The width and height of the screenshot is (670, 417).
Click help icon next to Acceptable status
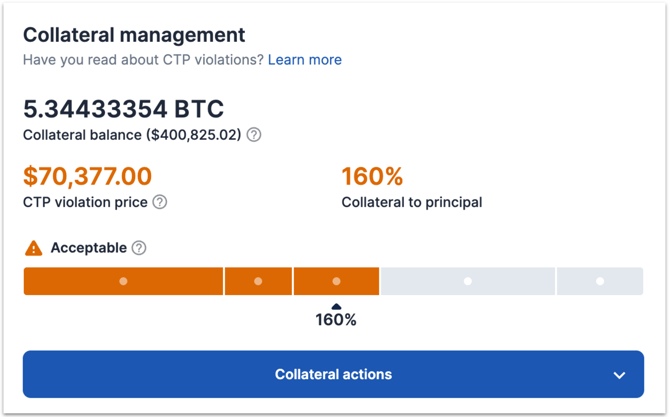click(x=139, y=248)
